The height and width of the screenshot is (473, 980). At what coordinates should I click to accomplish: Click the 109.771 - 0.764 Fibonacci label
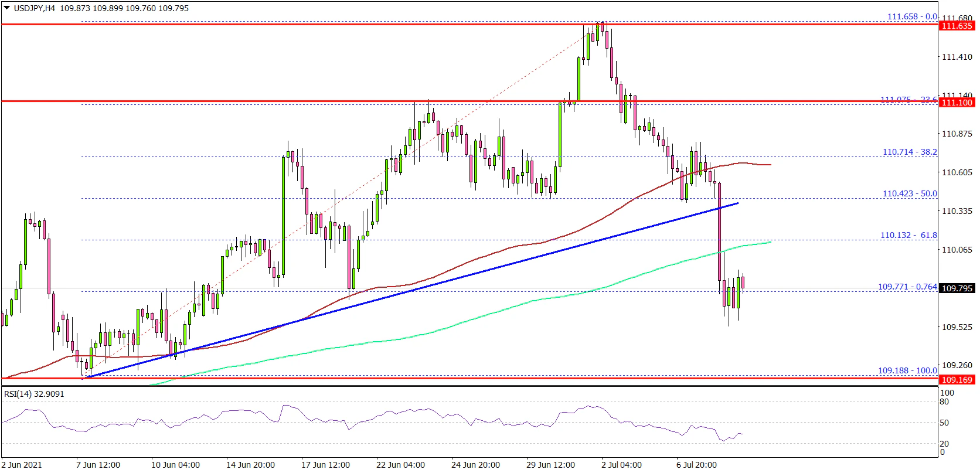click(907, 287)
